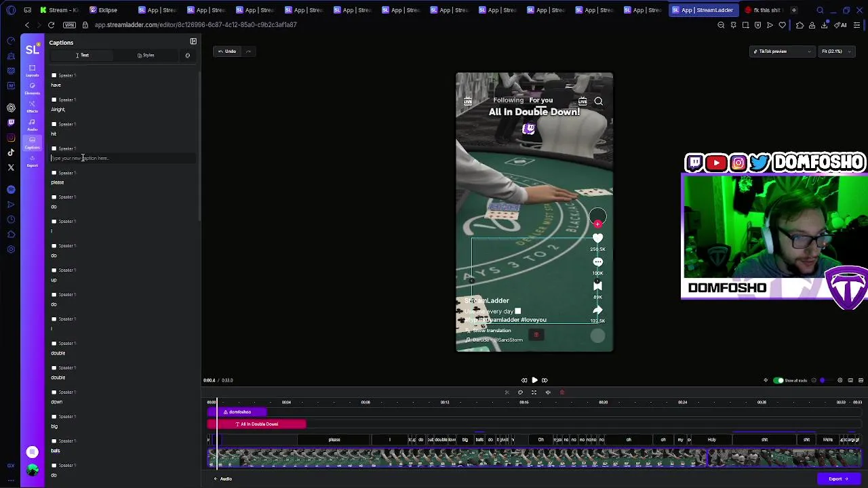The image size is (868, 488).
Task: Click the VPN badge in address bar
Action: point(69,25)
